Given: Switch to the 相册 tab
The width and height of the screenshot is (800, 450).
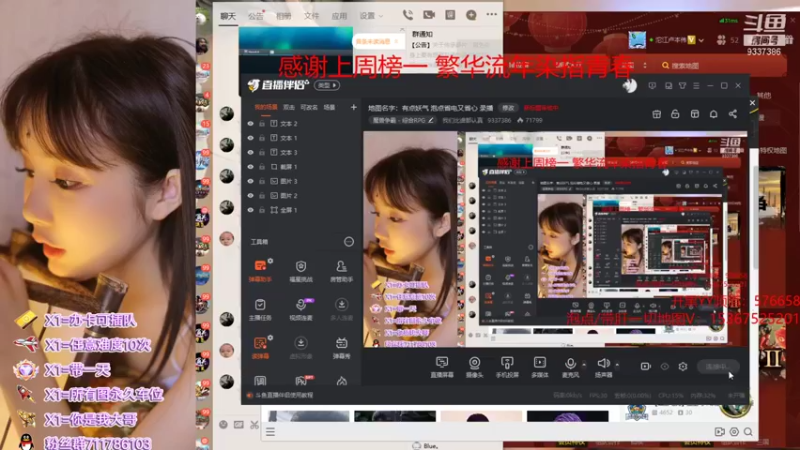Looking at the screenshot, I should click(284, 16).
